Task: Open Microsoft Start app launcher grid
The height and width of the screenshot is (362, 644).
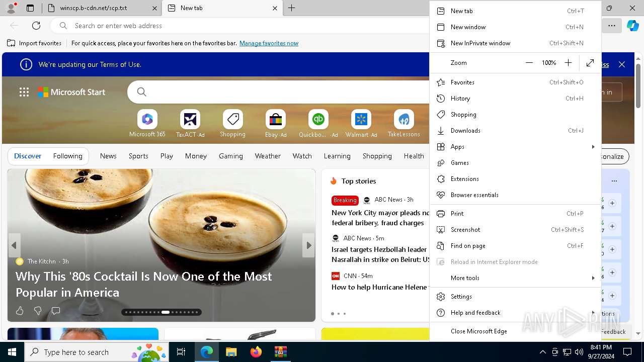Action: [x=24, y=92]
